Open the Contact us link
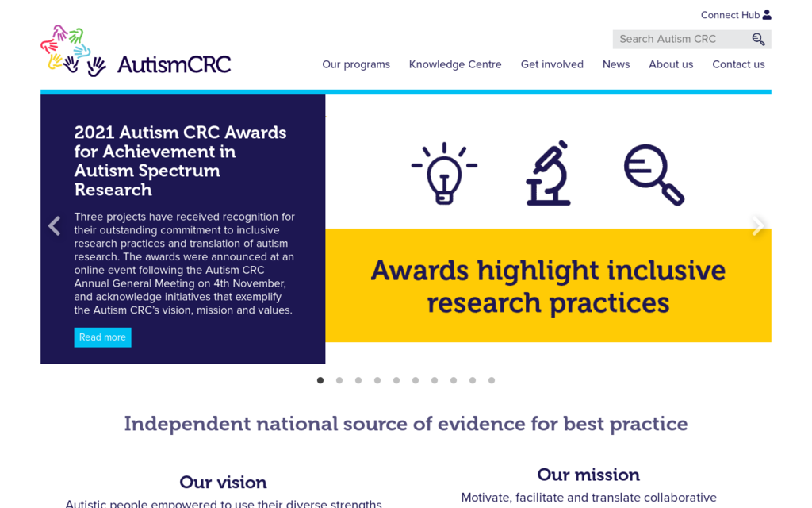The height and width of the screenshot is (508, 812). 738,64
